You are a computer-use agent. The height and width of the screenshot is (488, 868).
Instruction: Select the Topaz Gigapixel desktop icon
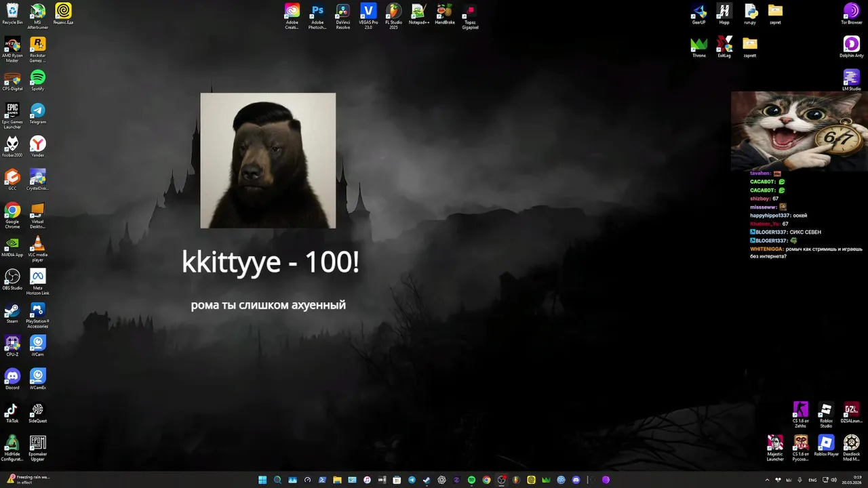click(x=471, y=16)
